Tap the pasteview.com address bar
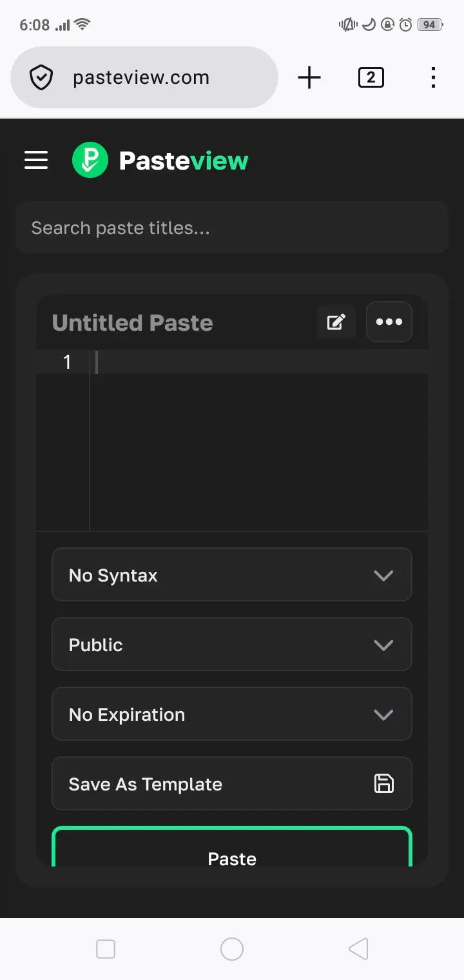 144,77
